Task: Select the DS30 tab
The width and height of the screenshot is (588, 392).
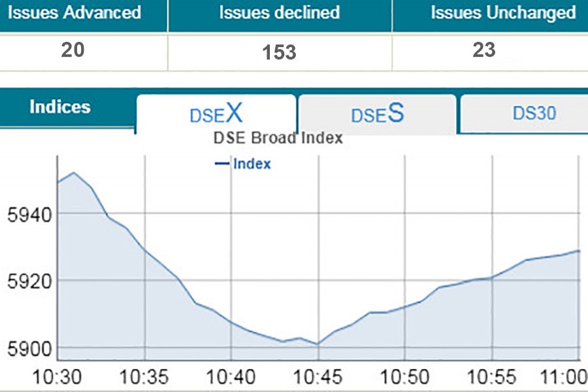Action: click(534, 113)
